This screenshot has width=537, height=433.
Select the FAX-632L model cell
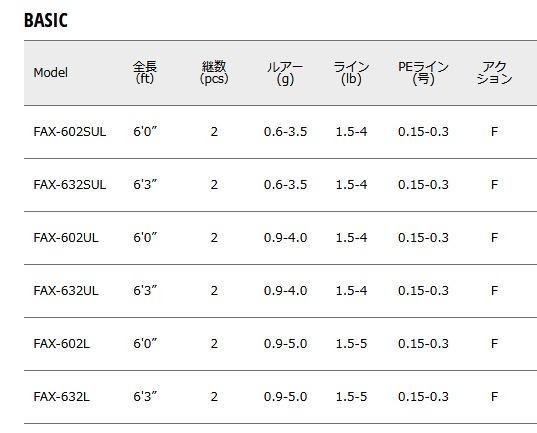(x=62, y=397)
